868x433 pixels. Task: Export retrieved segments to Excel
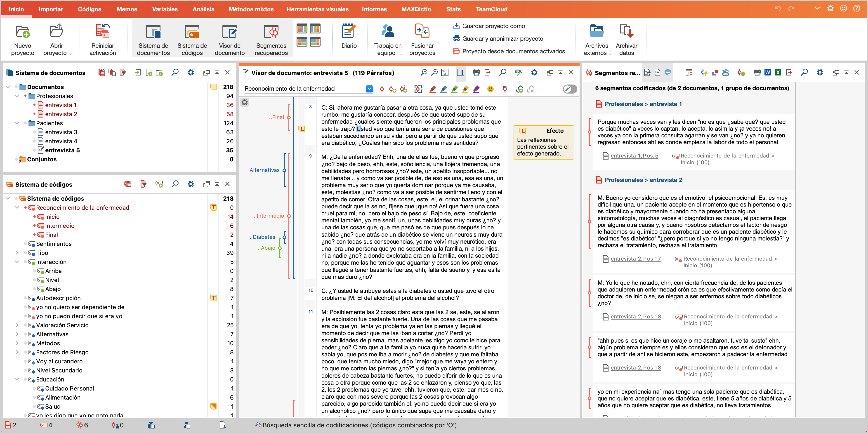click(778, 73)
